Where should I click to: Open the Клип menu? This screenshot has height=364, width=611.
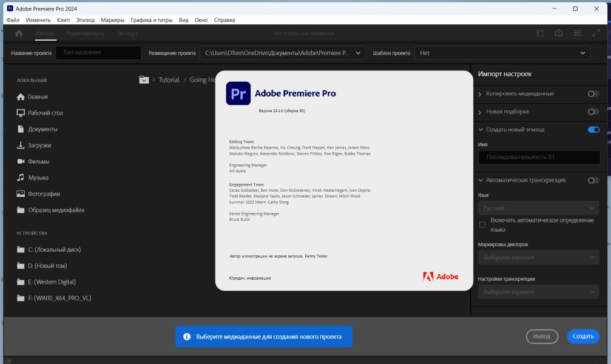(x=63, y=20)
